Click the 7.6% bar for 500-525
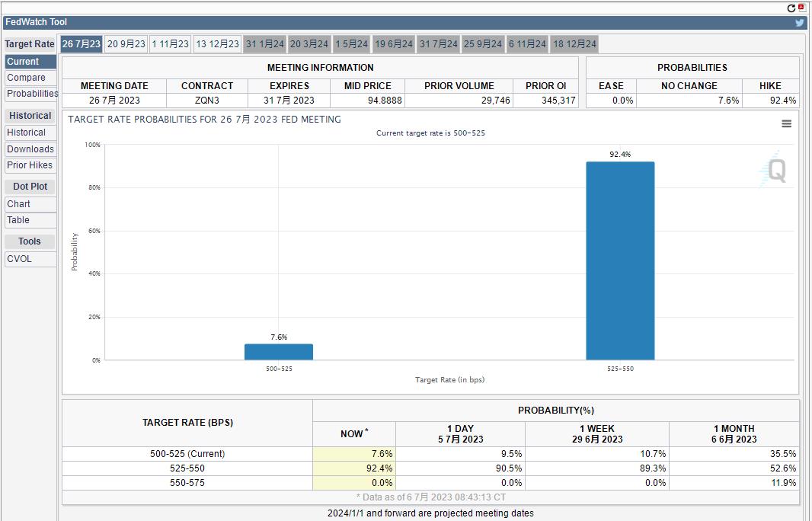Viewport: 812px width, 521px height. click(278, 352)
